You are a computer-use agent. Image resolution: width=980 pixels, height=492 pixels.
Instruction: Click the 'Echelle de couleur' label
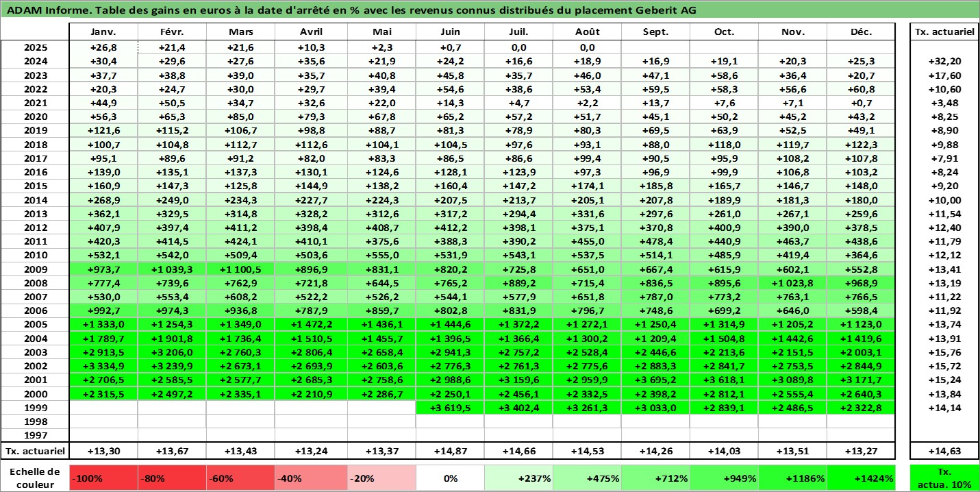(35, 478)
